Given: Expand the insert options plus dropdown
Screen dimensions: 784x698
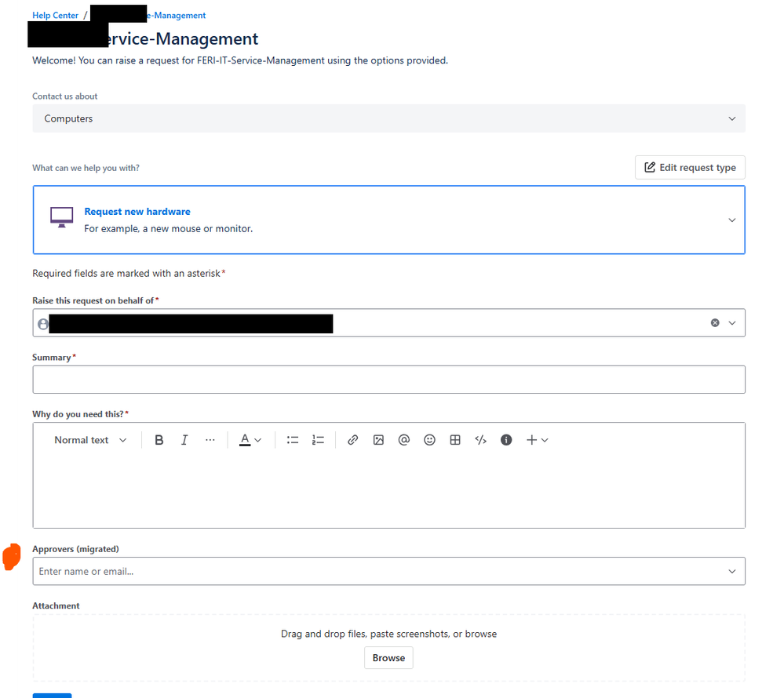Looking at the screenshot, I should pyautogui.click(x=537, y=440).
